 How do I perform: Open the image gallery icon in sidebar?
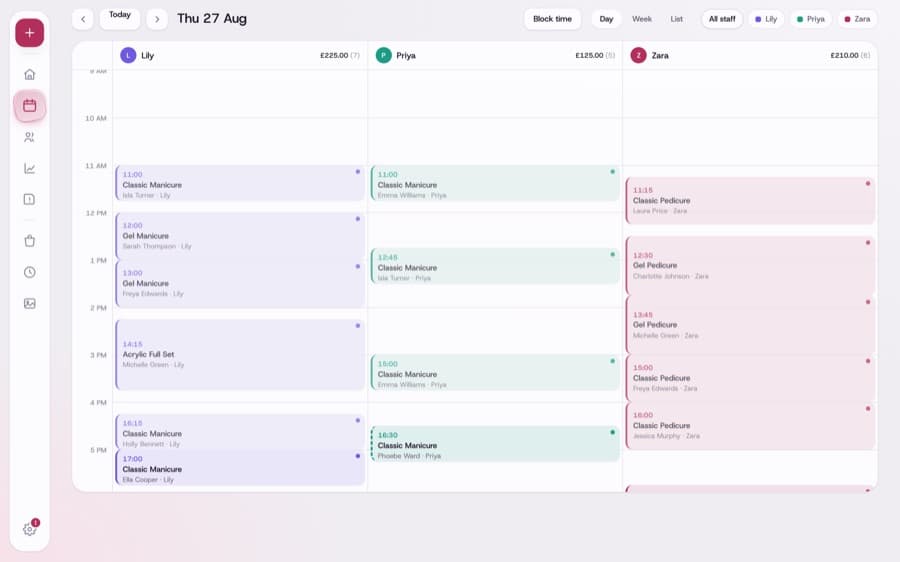pos(29,303)
